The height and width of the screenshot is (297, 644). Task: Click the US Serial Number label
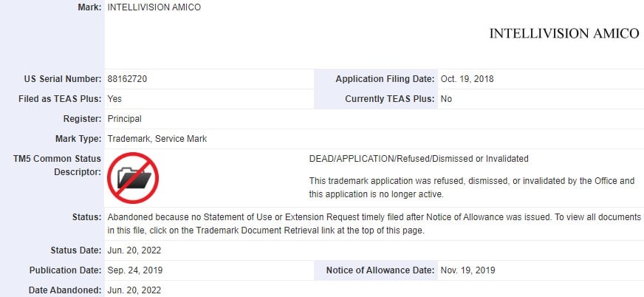pyautogui.click(x=63, y=79)
